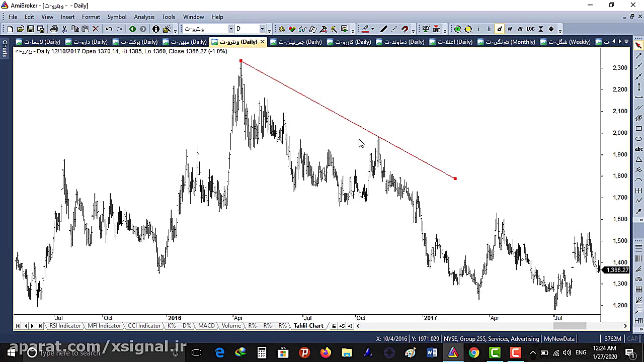Click the Buy arrow tool
Viewport: 644px width, 362px height.
coord(426,29)
